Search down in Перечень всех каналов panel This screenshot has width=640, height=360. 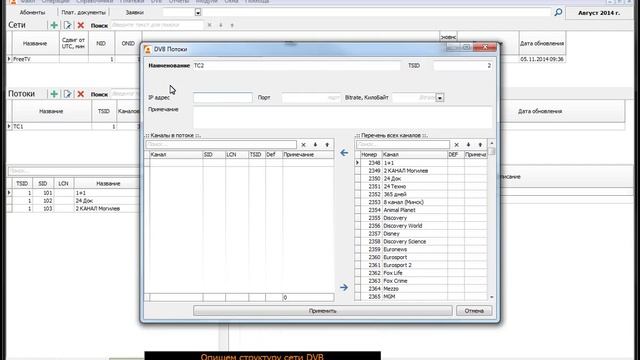click(x=469, y=145)
